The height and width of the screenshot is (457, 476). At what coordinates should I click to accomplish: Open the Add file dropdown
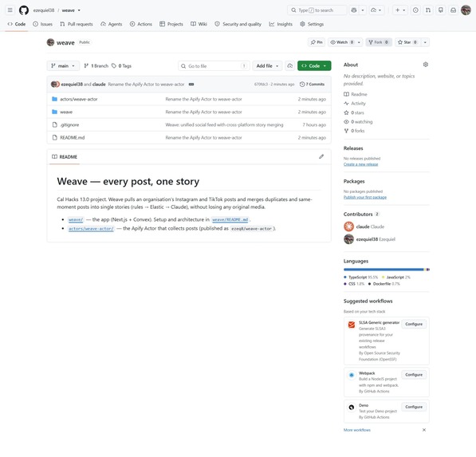(x=267, y=66)
